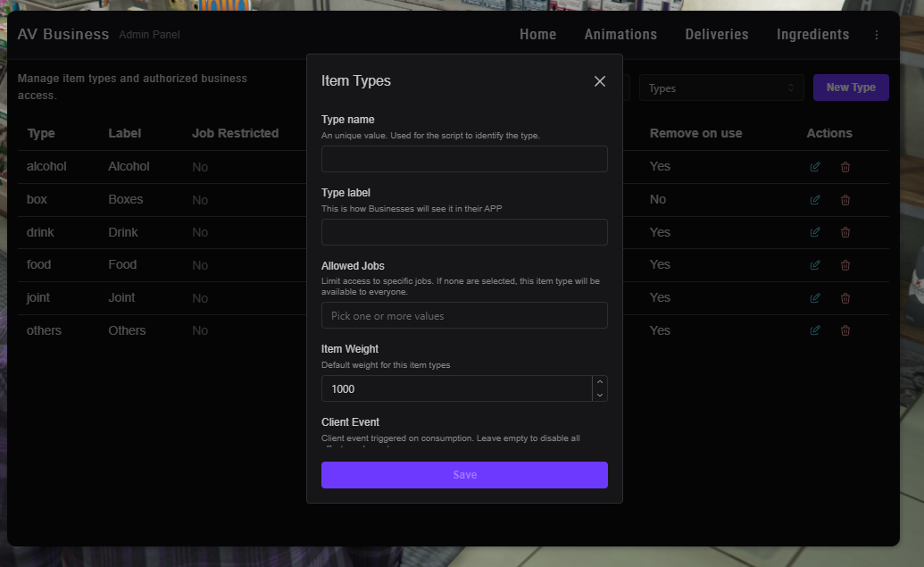
Task: Edit the others item type
Action: click(814, 330)
